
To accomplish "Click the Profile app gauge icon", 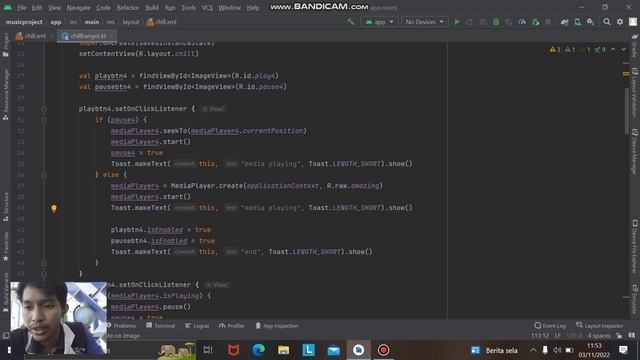I will point(522,22).
